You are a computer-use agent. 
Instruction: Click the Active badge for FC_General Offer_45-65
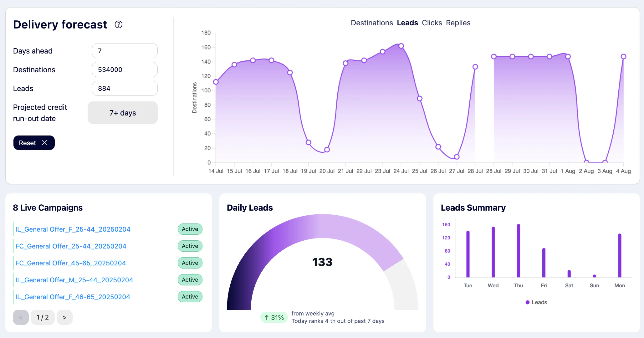pos(190,263)
